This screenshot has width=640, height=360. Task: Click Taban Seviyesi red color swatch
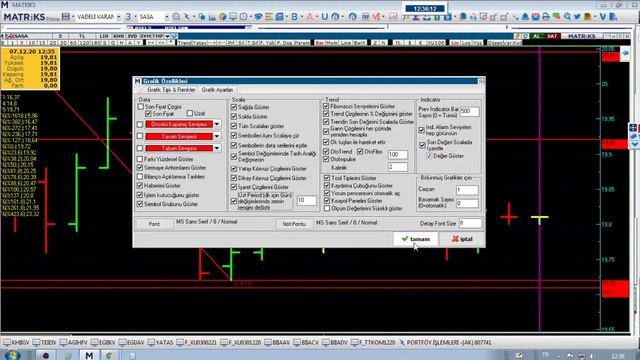tap(179, 148)
